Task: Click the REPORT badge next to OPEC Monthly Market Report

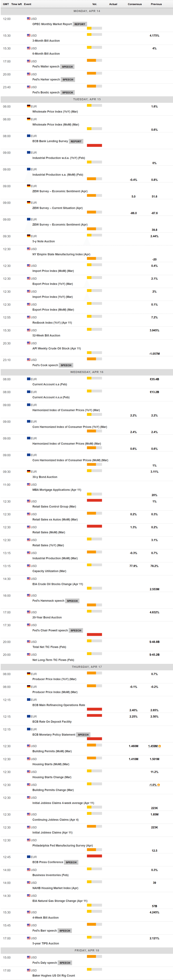Action: pyautogui.click(x=80, y=24)
